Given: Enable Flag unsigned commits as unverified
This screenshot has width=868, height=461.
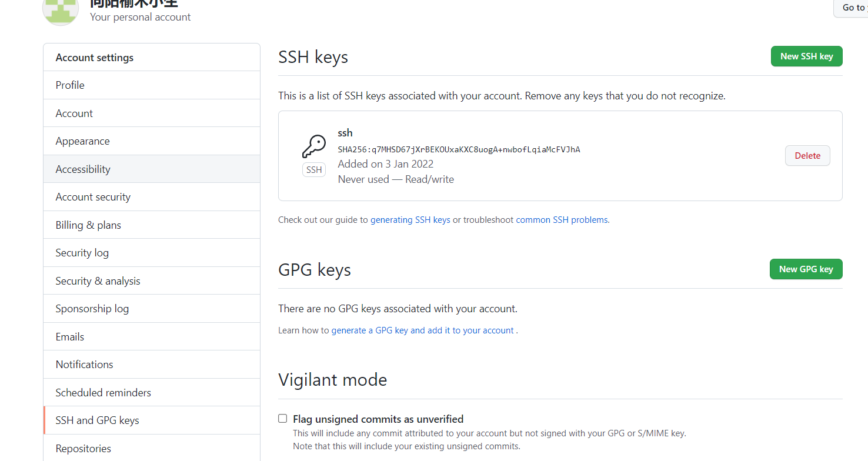Looking at the screenshot, I should click(283, 419).
